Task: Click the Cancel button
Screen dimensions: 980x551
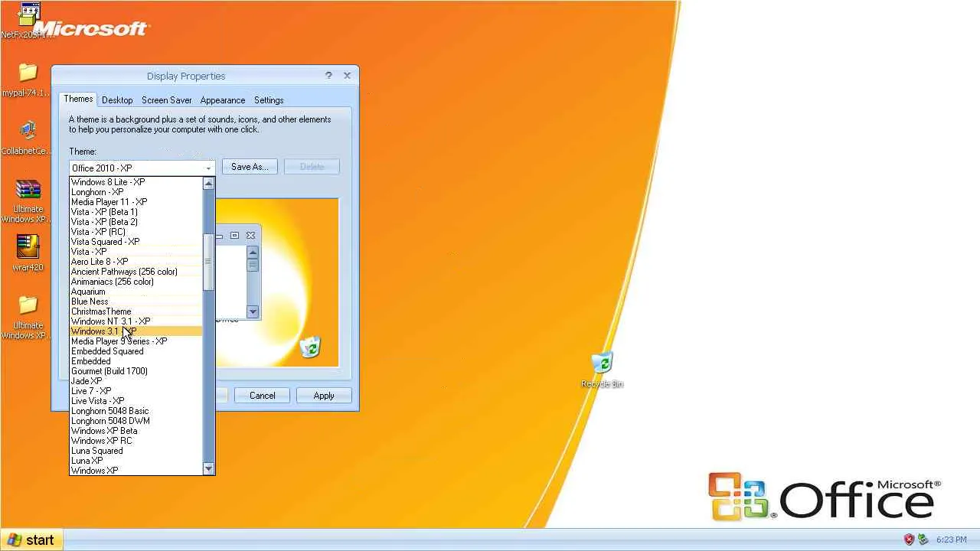Action: 262,396
